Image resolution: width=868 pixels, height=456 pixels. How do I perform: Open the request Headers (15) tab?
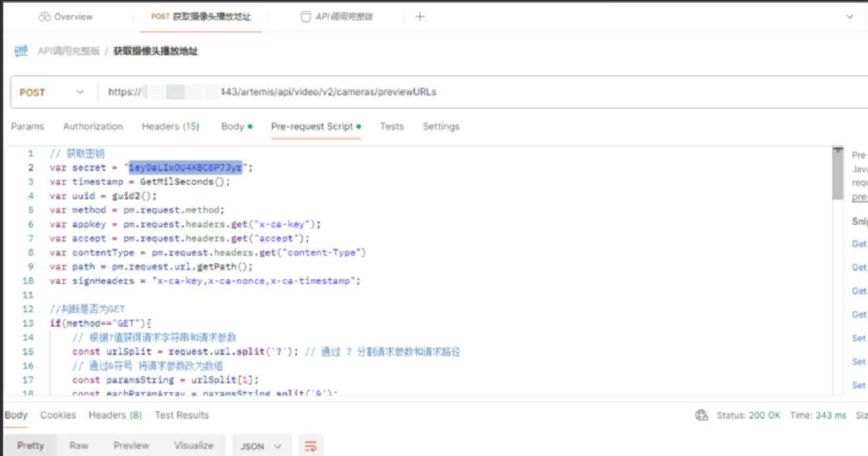170,126
